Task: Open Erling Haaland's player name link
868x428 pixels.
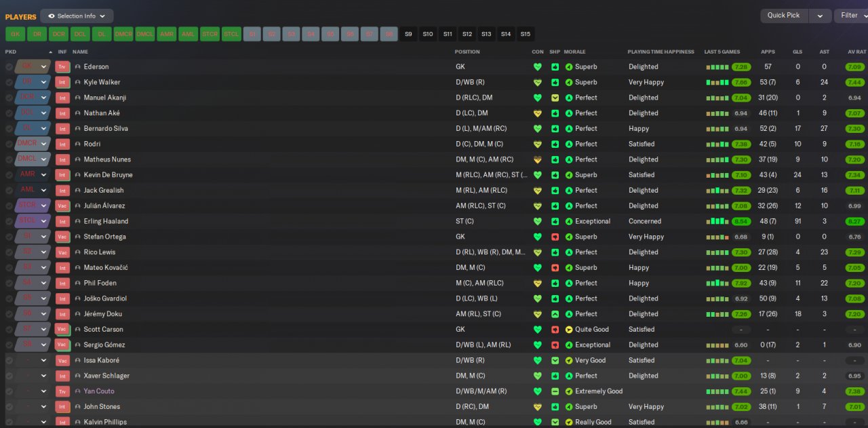Action: [106, 221]
